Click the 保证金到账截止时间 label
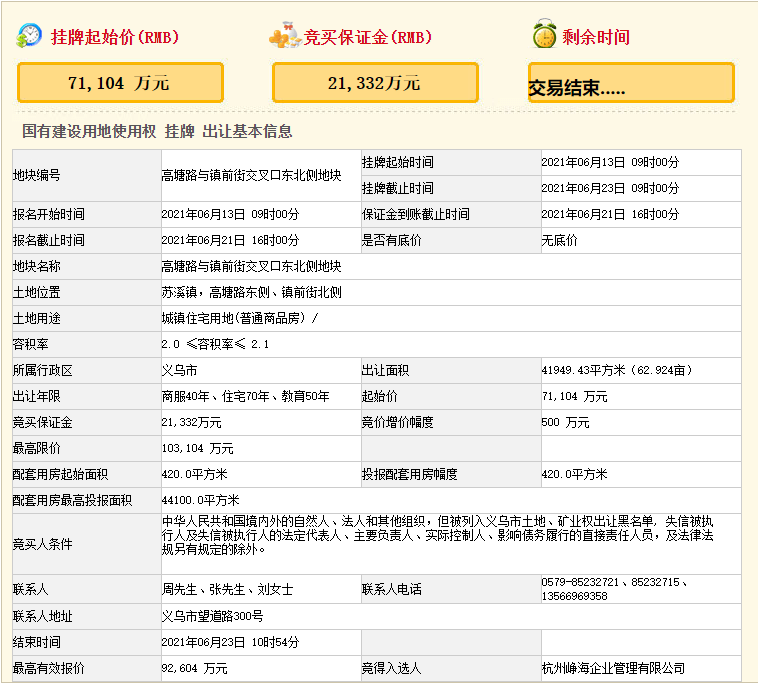Screen dimensions: 758x683 [x=416, y=215]
